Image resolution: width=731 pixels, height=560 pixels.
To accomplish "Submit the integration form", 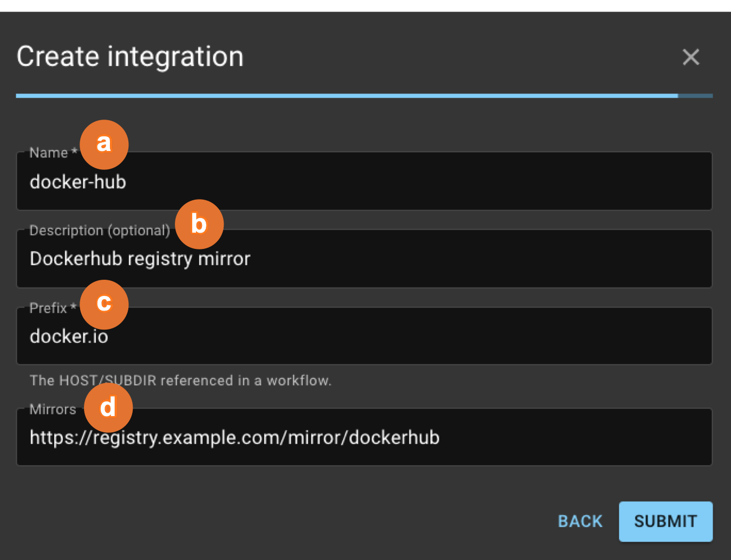I will pos(665,521).
